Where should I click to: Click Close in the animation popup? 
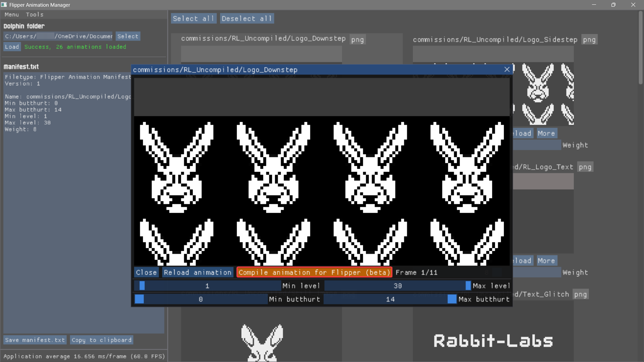pos(146,273)
